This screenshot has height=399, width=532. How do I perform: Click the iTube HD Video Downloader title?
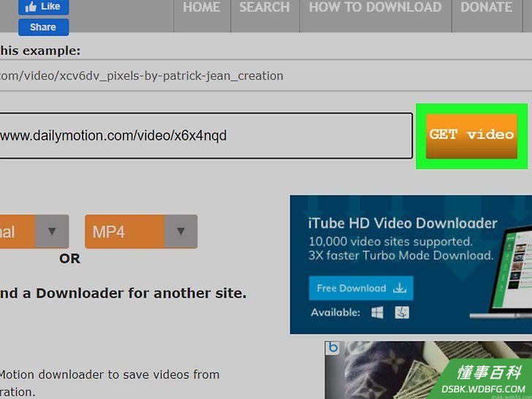click(x=403, y=224)
